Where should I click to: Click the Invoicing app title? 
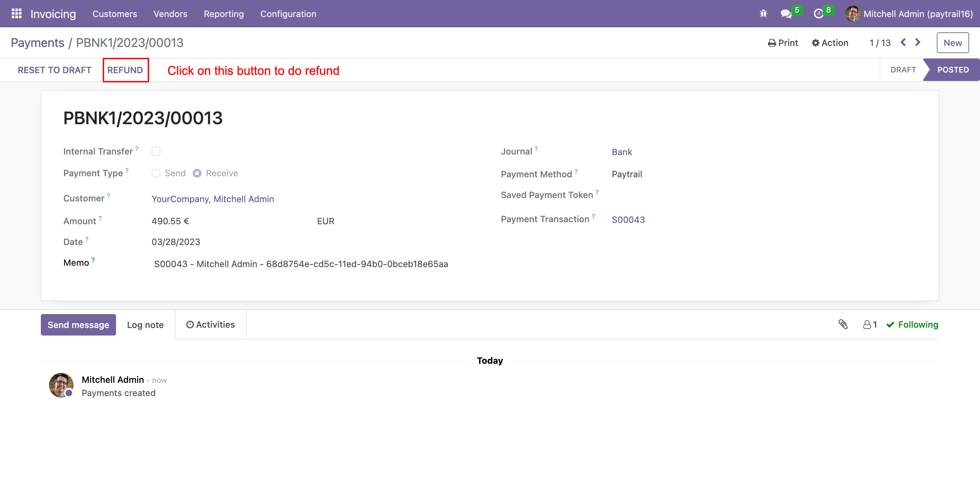(53, 14)
